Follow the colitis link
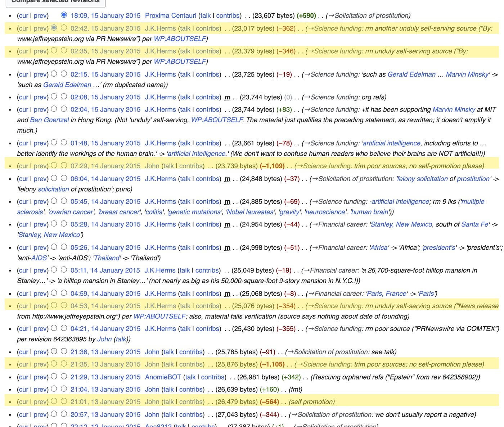The width and height of the screenshot is (504, 427). tap(154, 212)
